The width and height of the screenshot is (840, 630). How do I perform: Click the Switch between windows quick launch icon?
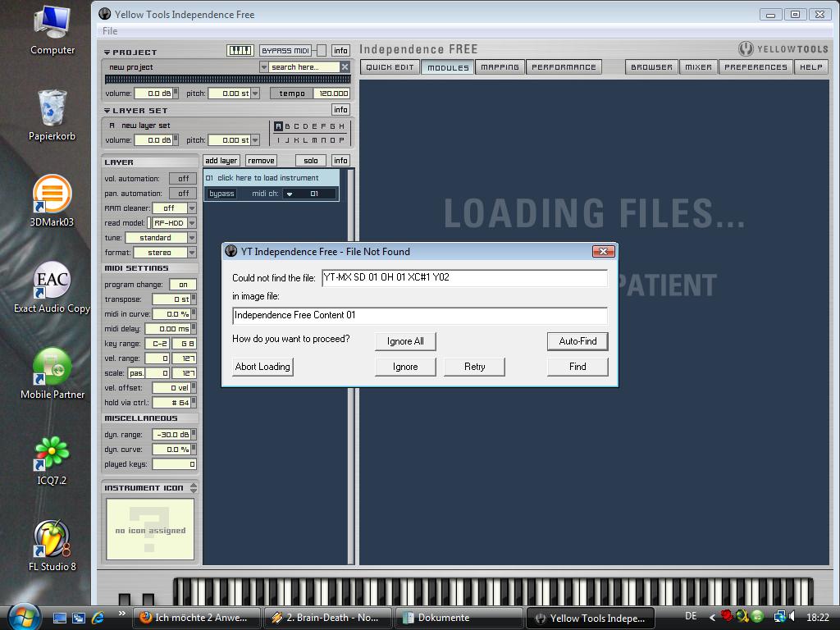(79, 618)
